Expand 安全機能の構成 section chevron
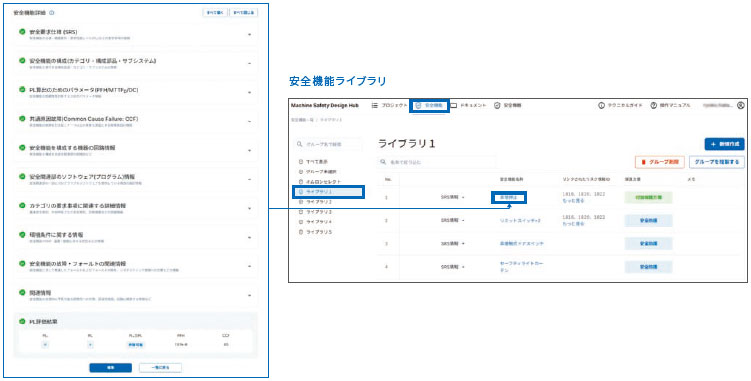This screenshot has width=751, height=381. (250, 64)
